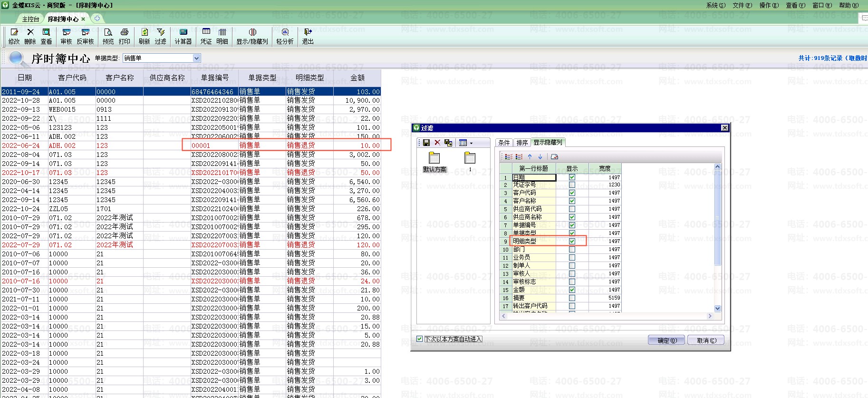Click the 修改 (Modify) toolbar icon

(x=14, y=36)
